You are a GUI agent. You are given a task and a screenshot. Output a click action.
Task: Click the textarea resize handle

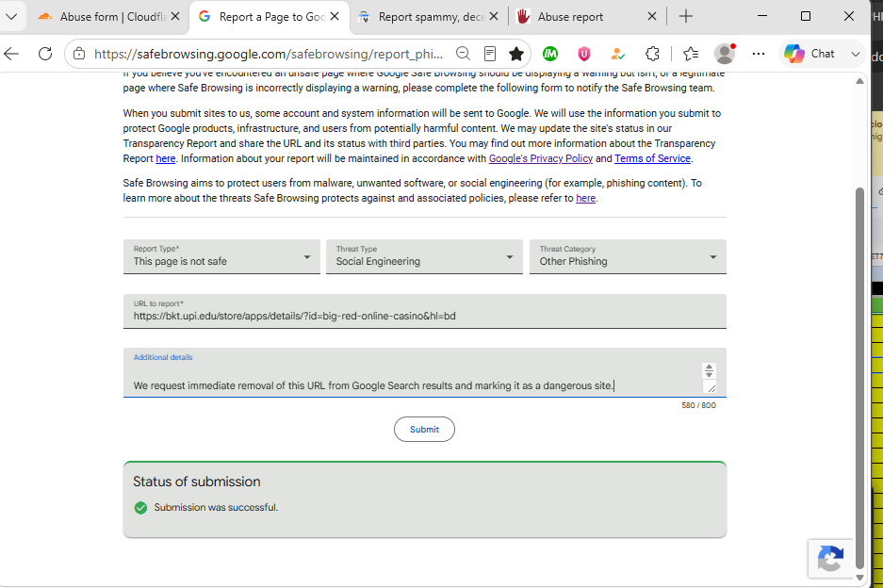[x=711, y=387]
